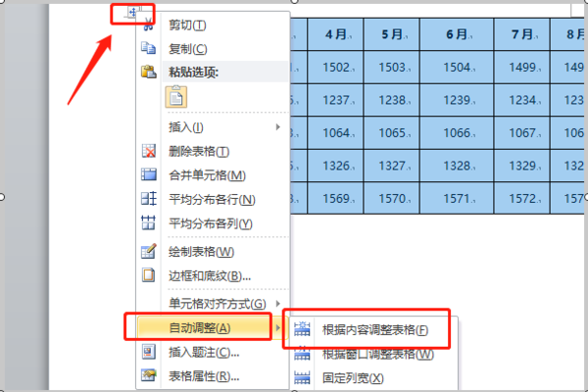Click the borders and shading icon
The height and width of the screenshot is (392, 588).
[149, 275]
